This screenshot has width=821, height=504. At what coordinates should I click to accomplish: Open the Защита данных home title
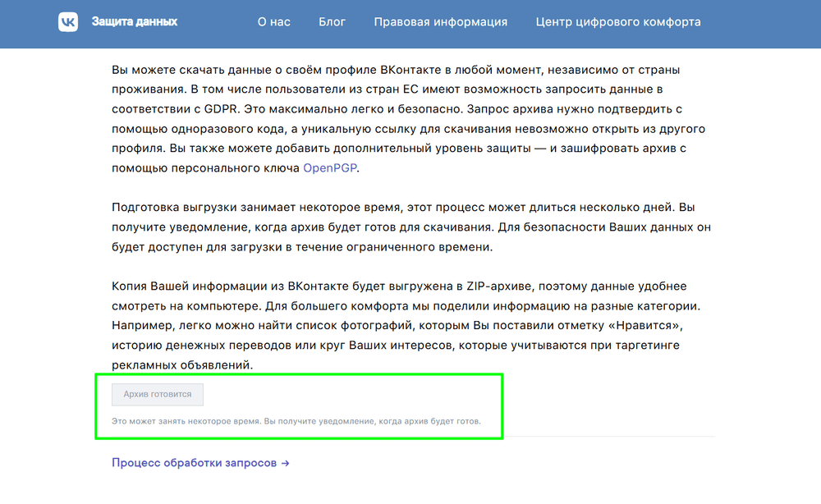point(135,22)
